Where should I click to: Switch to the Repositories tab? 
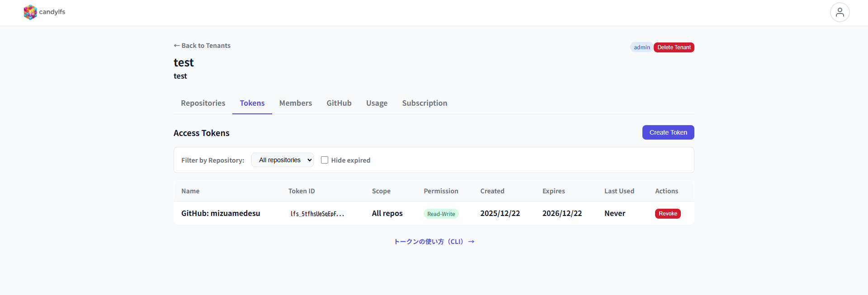(203, 103)
